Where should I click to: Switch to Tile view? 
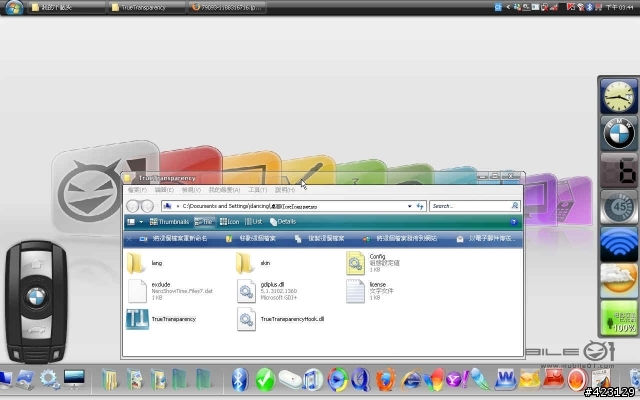(x=204, y=222)
